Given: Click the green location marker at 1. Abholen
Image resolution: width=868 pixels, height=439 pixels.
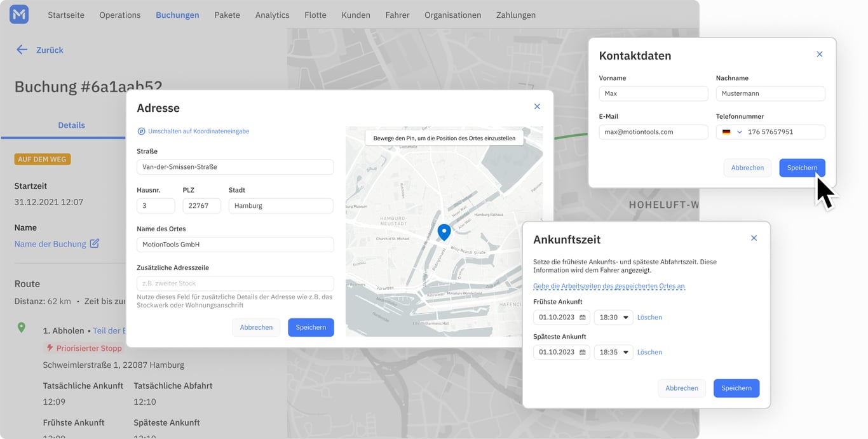Looking at the screenshot, I should [x=22, y=328].
